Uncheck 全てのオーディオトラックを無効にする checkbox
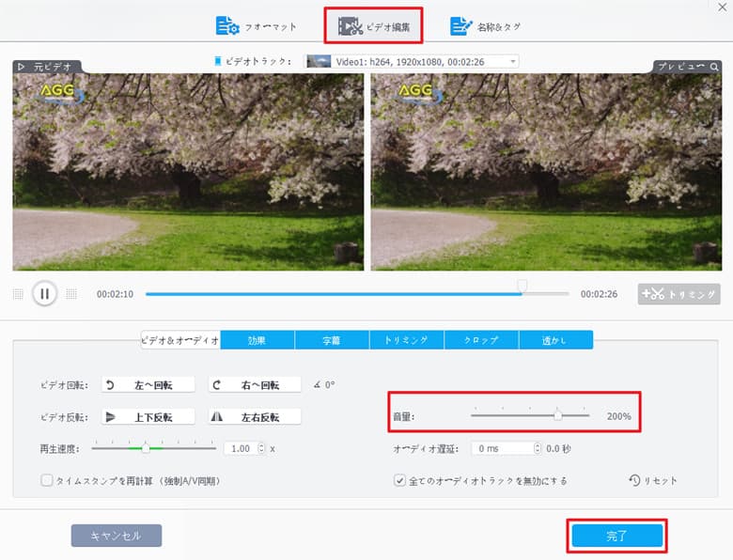This screenshot has width=733, height=560. [x=399, y=480]
